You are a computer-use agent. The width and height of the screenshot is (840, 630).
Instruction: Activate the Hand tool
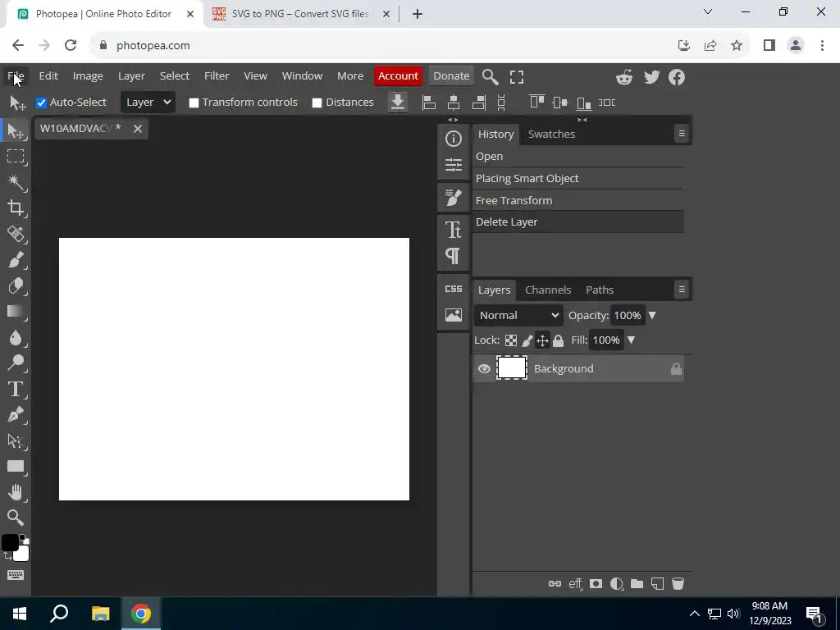[16, 492]
